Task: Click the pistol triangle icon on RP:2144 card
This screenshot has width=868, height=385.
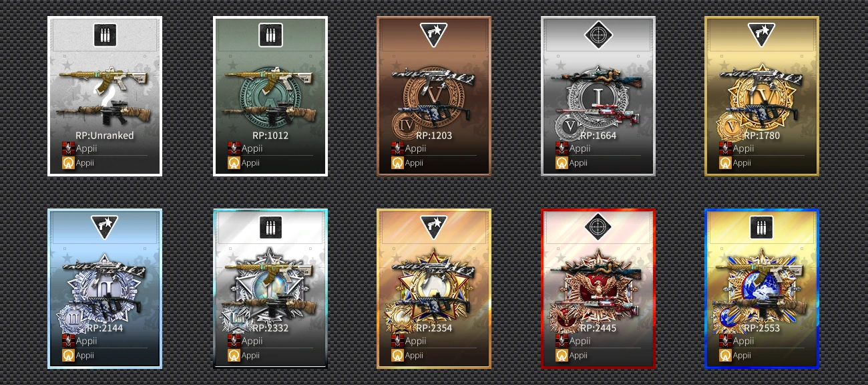Action: pos(105,227)
